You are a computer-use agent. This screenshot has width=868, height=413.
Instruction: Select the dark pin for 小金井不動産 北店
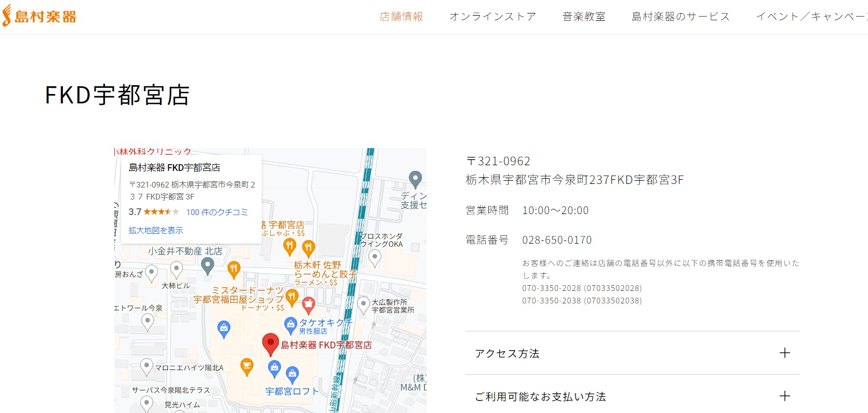point(207,267)
